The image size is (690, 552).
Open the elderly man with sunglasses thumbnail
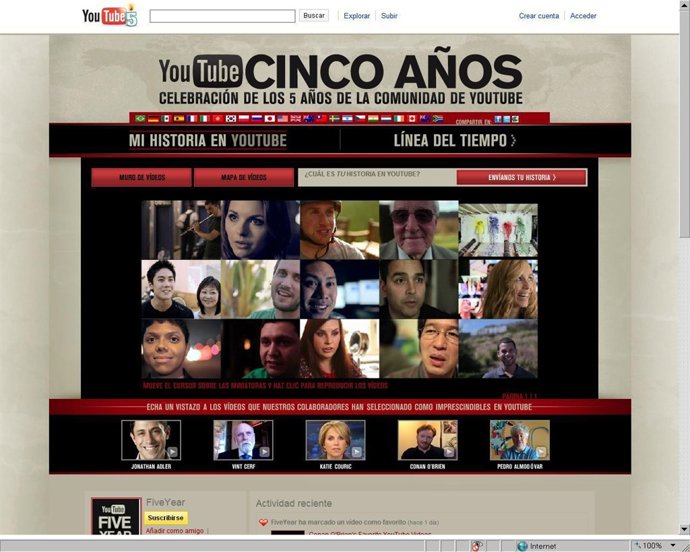(418, 230)
